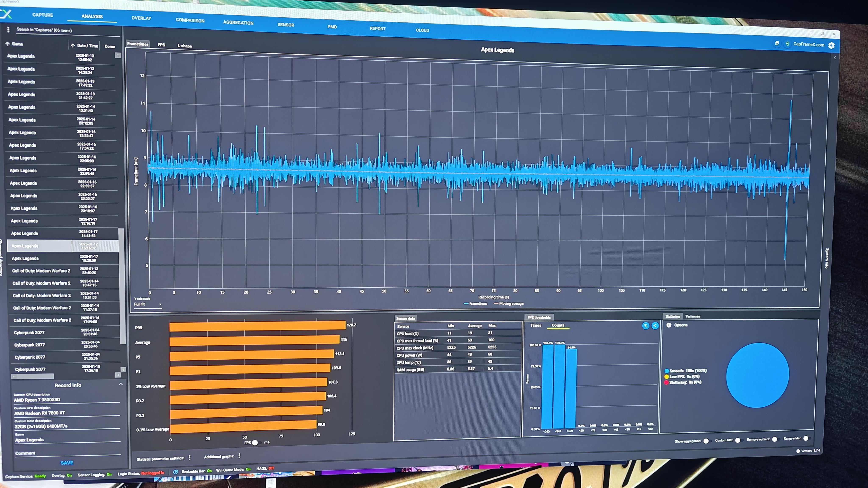Click the green login icon in header

[x=787, y=44]
